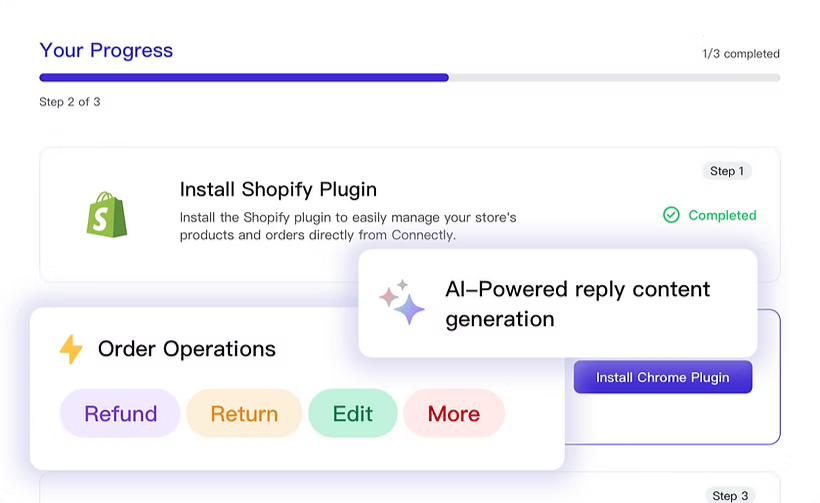
Task: Click the green Edit pill
Action: pyautogui.click(x=352, y=414)
